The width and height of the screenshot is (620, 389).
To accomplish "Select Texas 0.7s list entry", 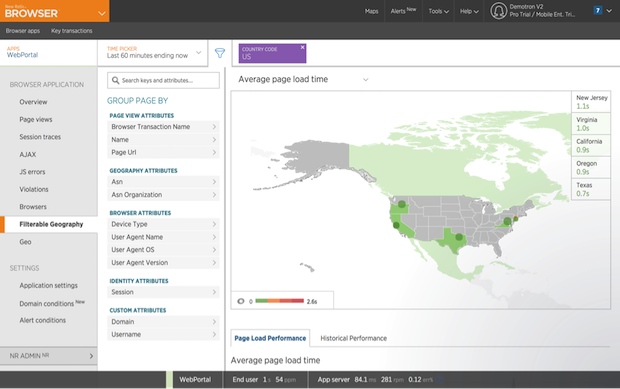I will point(591,189).
